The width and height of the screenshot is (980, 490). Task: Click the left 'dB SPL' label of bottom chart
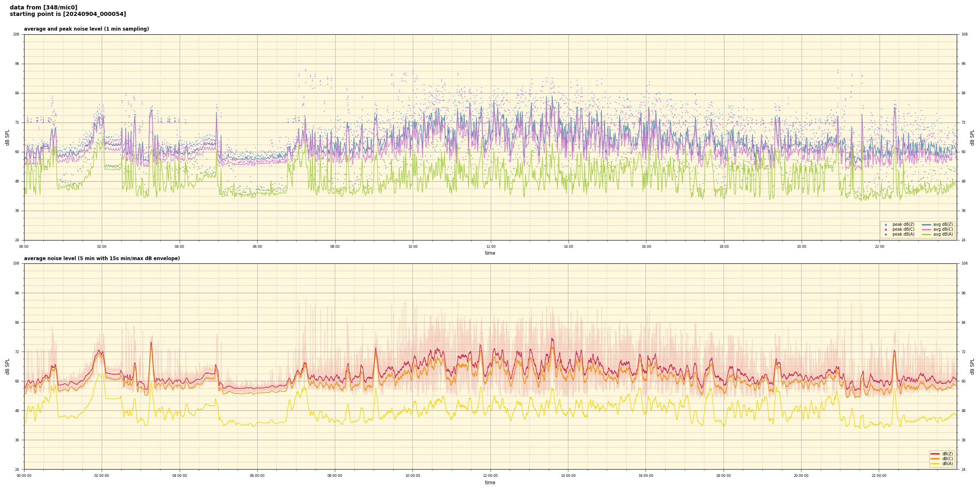click(x=7, y=366)
